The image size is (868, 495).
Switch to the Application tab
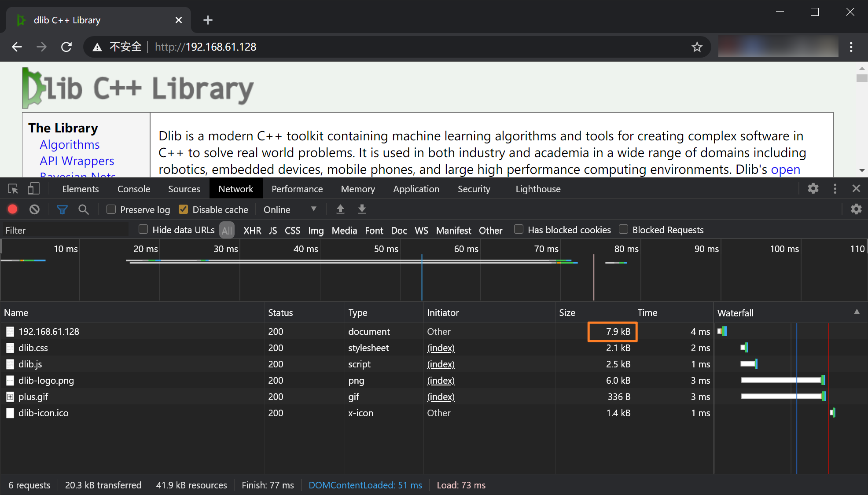pyautogui.click(x=416, y=189)
